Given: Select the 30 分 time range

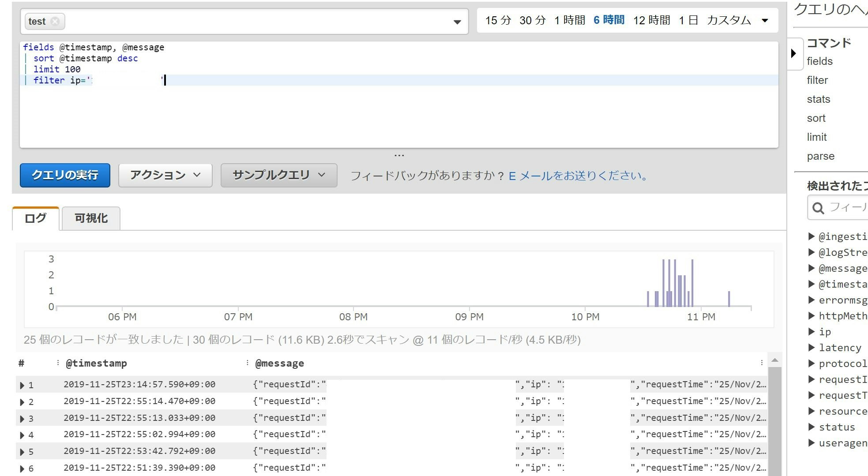Looking at the screenshot, I should pos(533,20).
